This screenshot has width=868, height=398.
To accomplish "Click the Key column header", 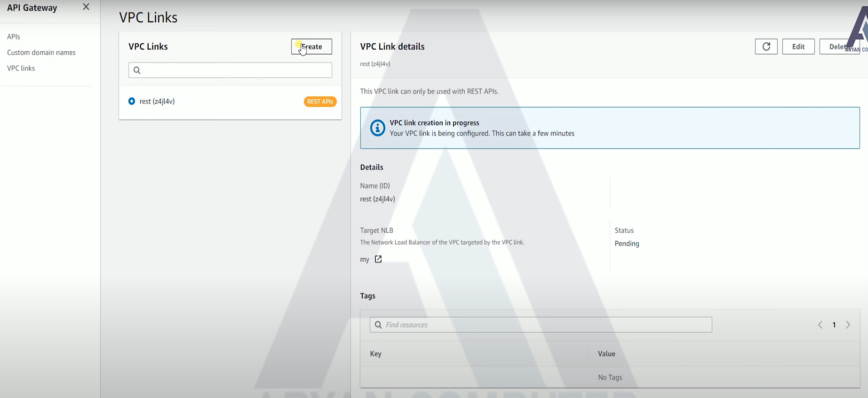I will (x=375, y=354).
